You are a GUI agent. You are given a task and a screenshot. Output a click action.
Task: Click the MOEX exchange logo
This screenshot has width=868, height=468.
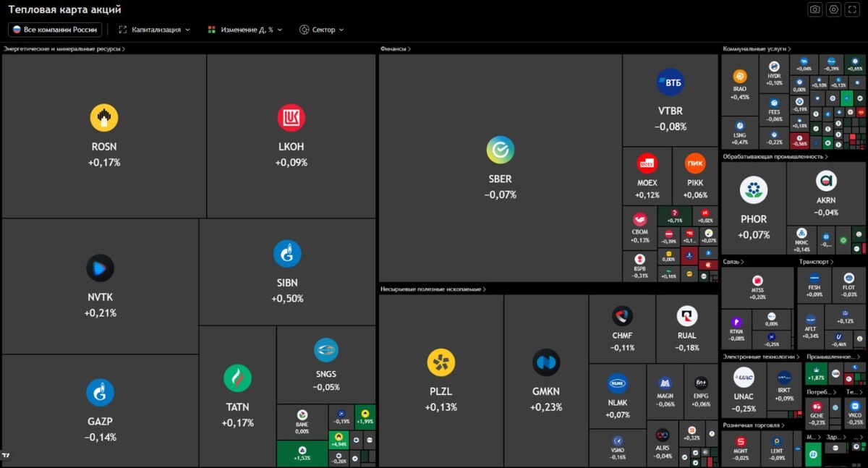(x=647, y=163)
